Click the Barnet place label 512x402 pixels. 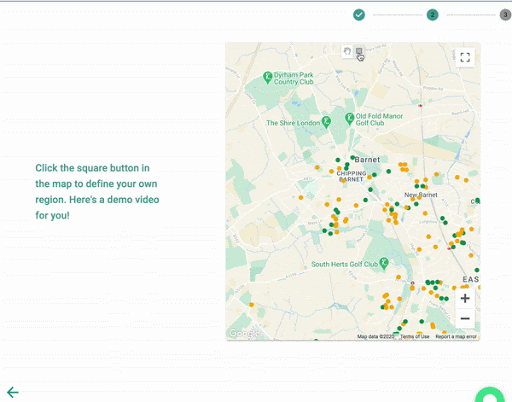click(367, 160)
